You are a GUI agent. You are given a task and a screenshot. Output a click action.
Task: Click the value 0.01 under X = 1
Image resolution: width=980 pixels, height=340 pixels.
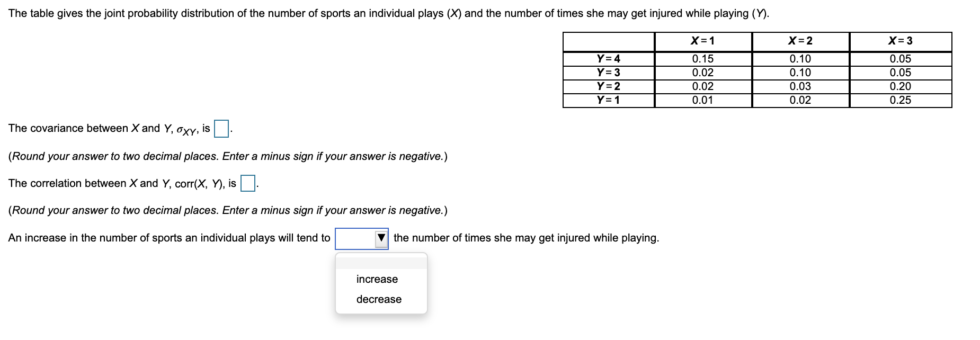coord(702,99)
